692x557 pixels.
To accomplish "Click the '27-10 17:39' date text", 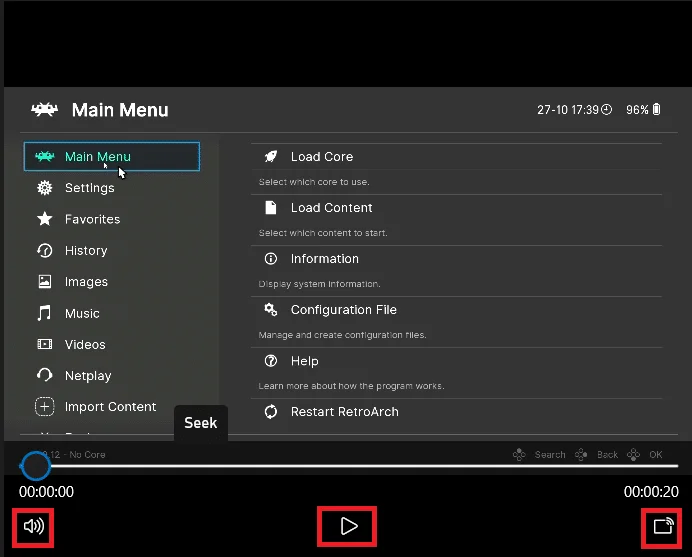I will click(568, 110).
